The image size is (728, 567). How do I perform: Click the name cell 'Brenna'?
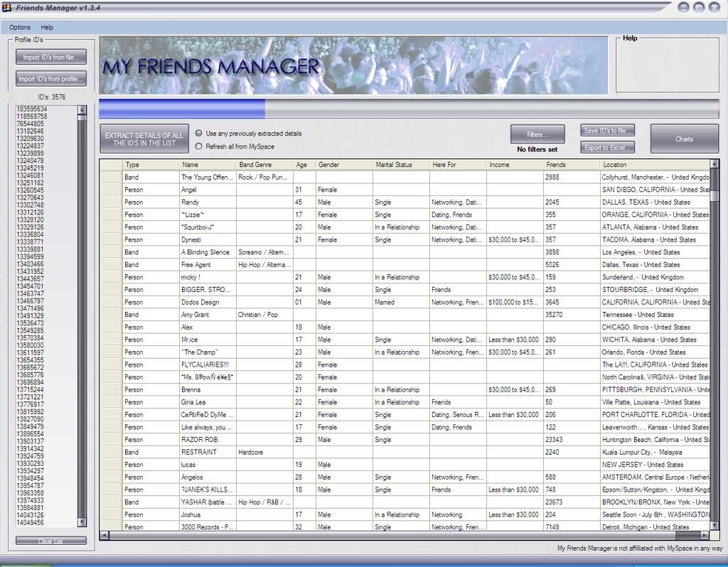[207, 390]
